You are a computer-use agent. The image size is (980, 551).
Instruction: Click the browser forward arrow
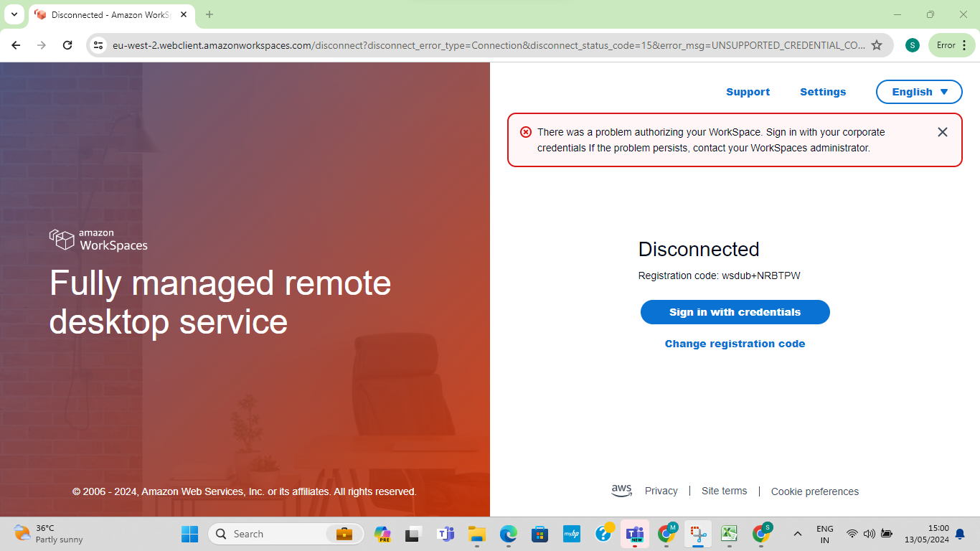[x=42, y=45]
